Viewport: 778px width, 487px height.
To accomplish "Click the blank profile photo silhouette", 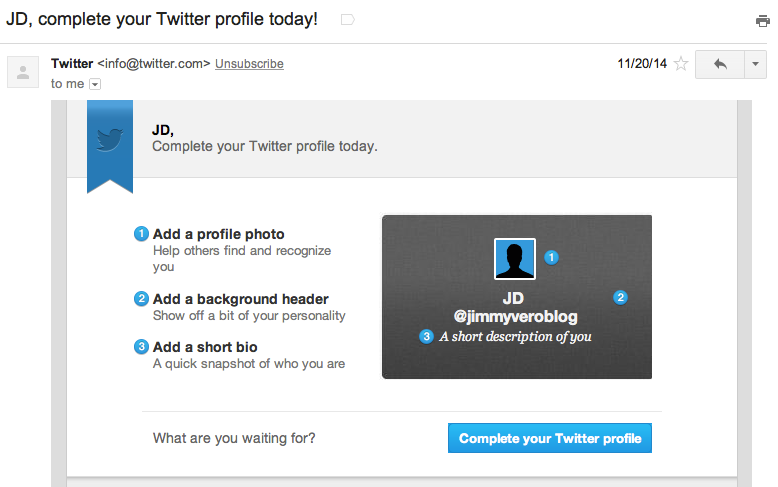I will click(x=515, y=258).
